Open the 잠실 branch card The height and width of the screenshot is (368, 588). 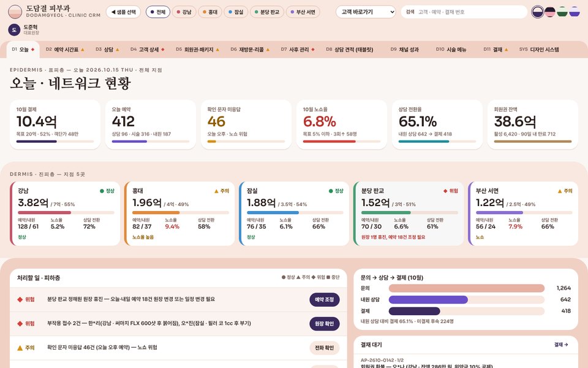tap(294, 213)
